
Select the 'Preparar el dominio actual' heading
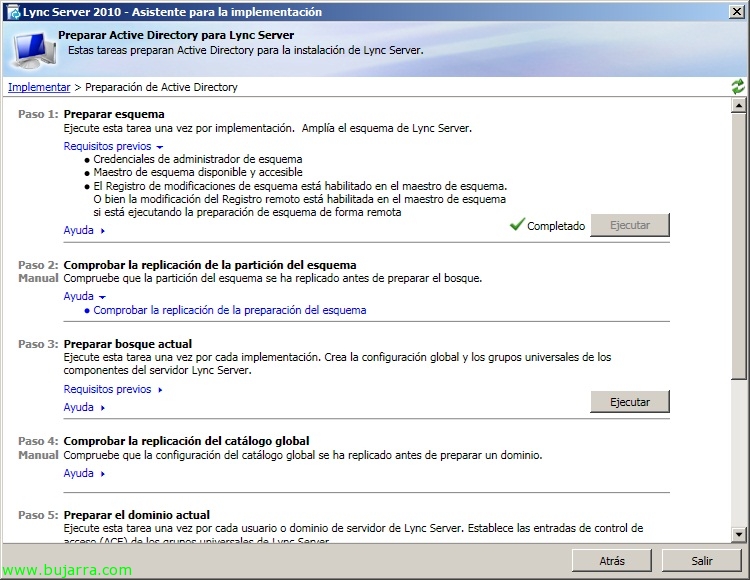pyautogui.click(x=137, y=515)
